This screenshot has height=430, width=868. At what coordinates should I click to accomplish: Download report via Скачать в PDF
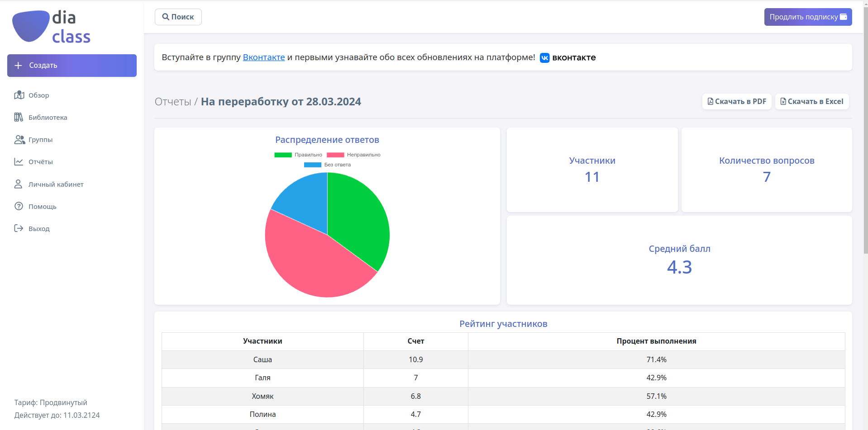(737, 102)
